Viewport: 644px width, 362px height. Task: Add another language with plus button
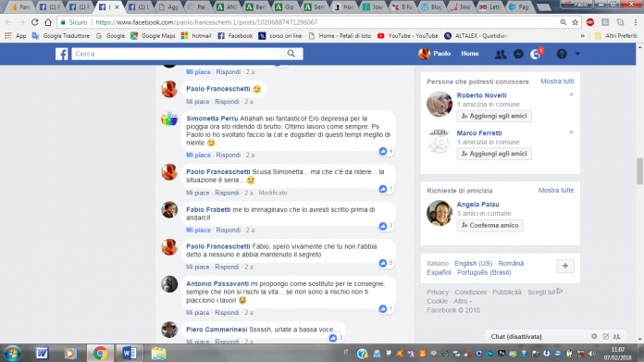tap(565, 266)
